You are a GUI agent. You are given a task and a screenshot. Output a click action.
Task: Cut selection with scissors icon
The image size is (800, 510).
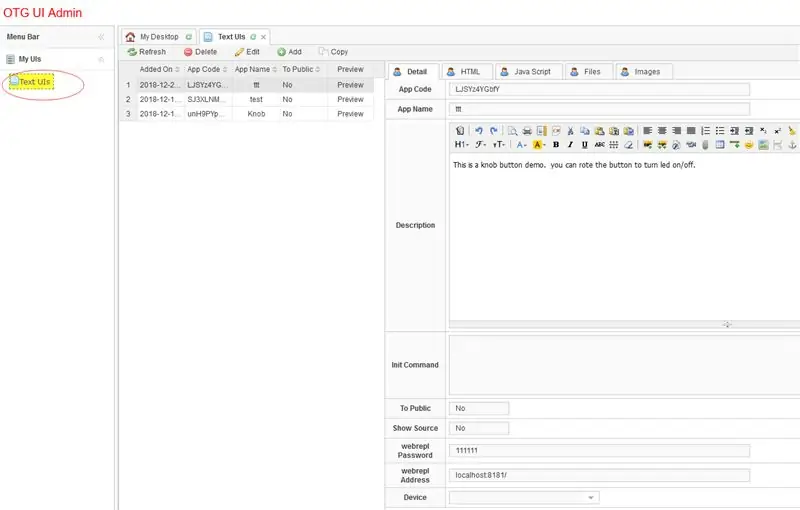pyautogui.click(x=570, y=131)
